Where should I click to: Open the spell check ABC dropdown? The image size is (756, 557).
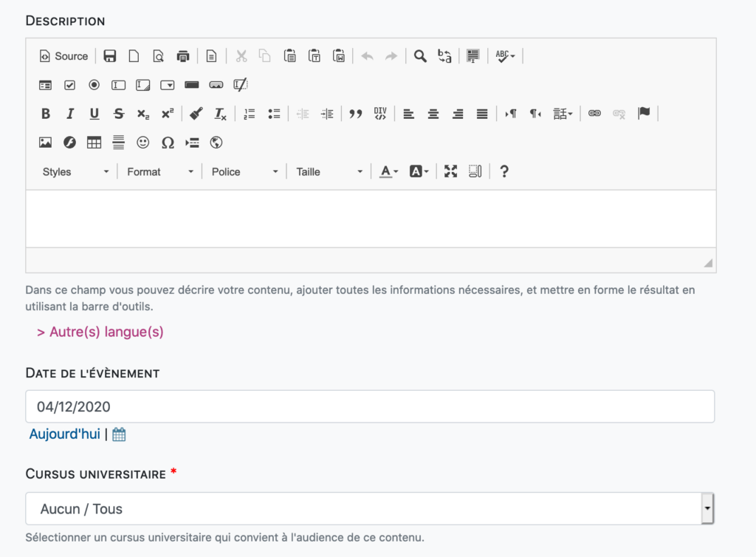click(x=505, y=56)
